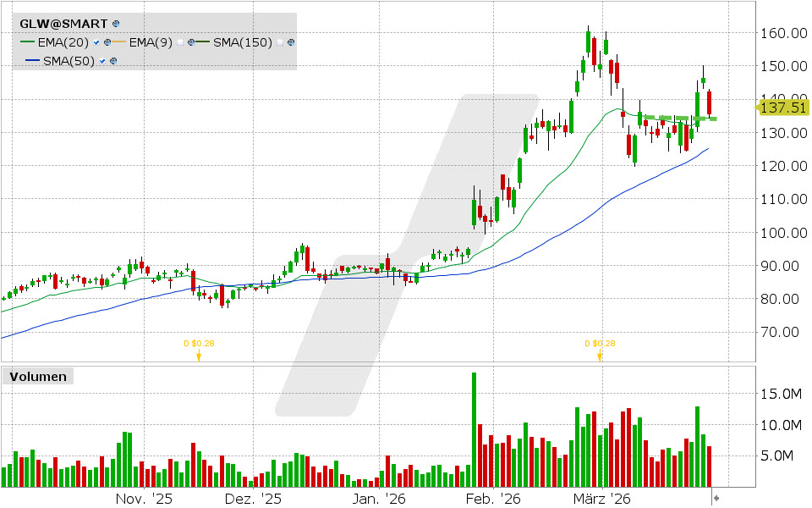Screen dimensions: 812x508
Task: Disable the SMA(50) indicator checkbox
Action: tap(102, 60)
